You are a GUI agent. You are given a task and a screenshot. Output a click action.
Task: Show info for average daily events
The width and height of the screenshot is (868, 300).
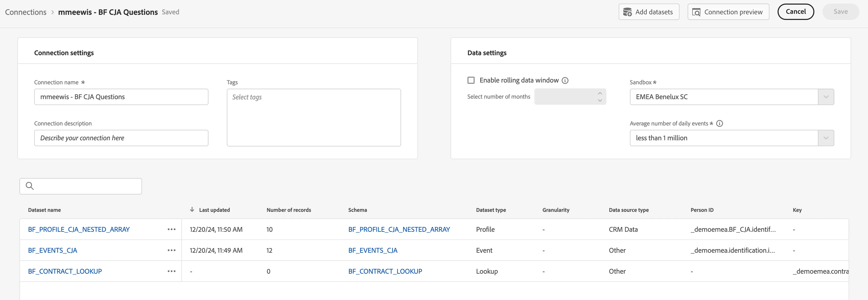tap(719, 123)
